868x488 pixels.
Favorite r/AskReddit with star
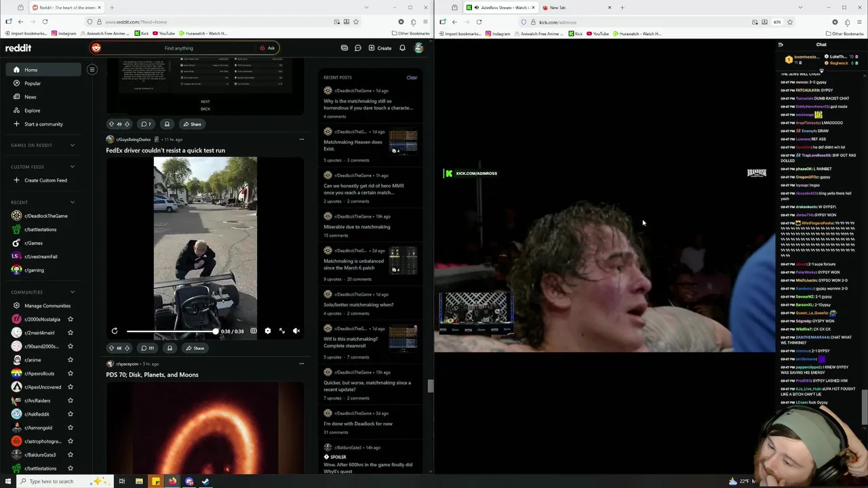(71, 414)
